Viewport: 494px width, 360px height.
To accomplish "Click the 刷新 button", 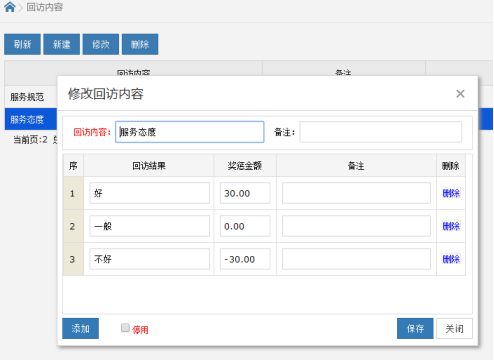I will (22, 44).
